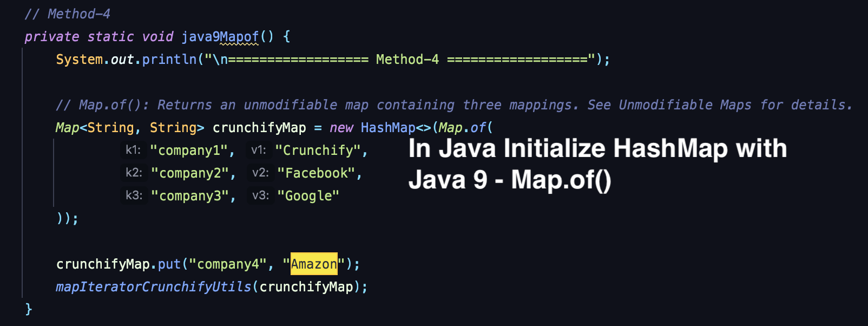Screen dimensions: 868x326
Task: Click the v1: parameter hint
Action: [259, 151]
